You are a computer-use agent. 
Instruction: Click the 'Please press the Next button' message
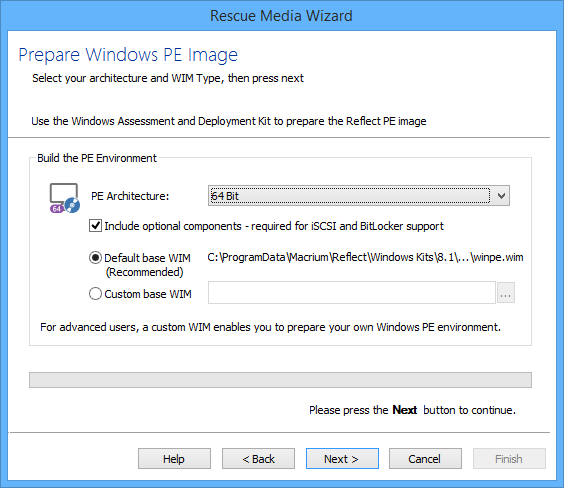coord(412,410)
